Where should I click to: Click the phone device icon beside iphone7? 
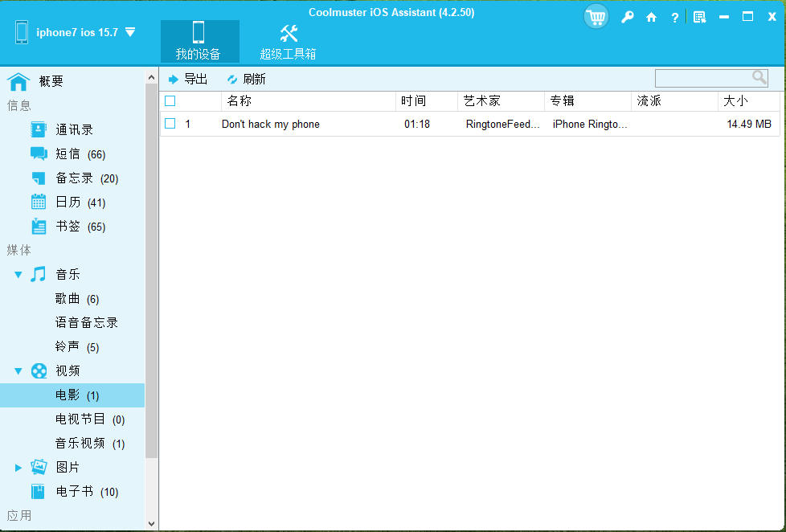coord(22,33)
